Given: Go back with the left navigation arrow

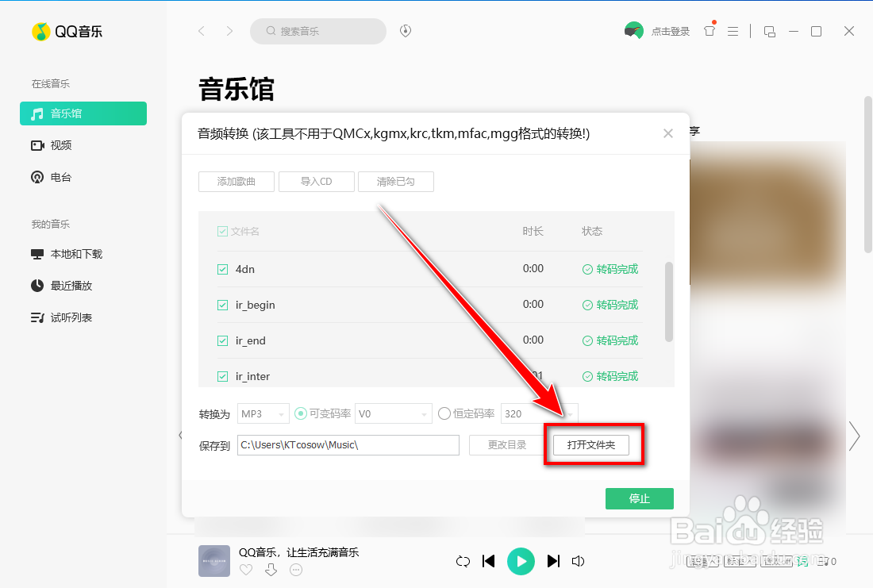Looking at the screenshot, I should (202, 31).
